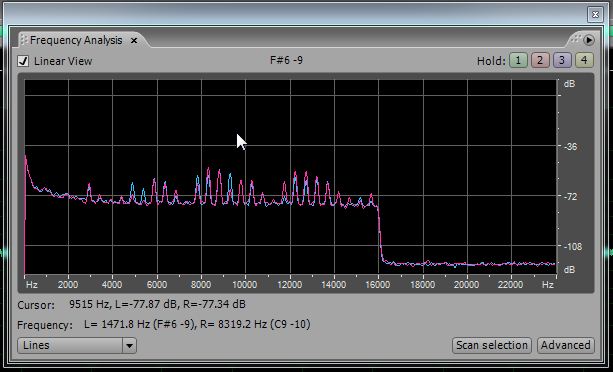Open the Lines graph style dropdown arrow

click(129, 345)
